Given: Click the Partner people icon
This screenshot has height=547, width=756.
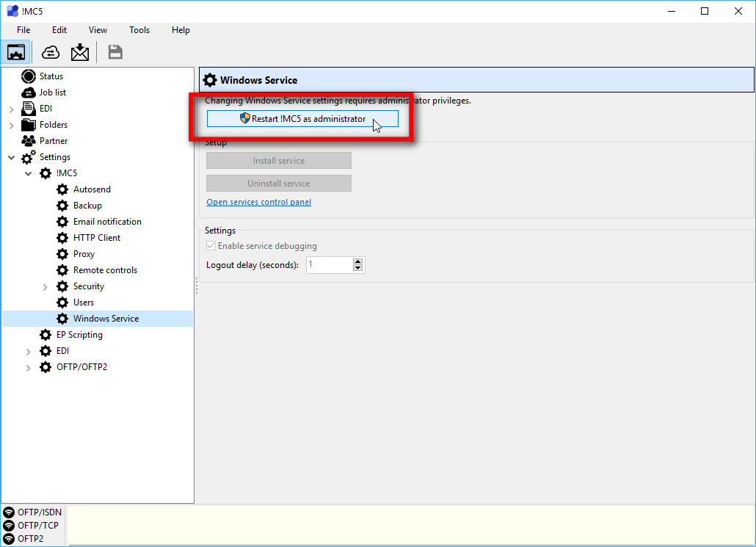Looking at the screenshot, I should [29, 141].
